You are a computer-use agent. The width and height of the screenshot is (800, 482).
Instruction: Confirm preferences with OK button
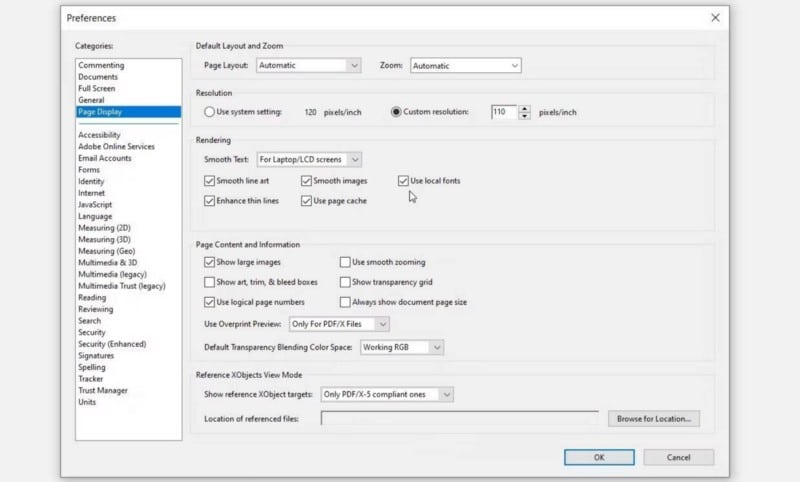(x=599, y=458)
